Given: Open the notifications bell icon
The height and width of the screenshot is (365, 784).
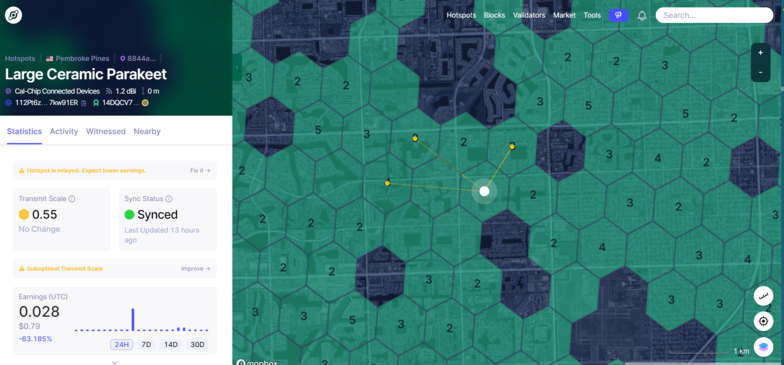Looking at the screenshot, I should (x=642, y=16).
